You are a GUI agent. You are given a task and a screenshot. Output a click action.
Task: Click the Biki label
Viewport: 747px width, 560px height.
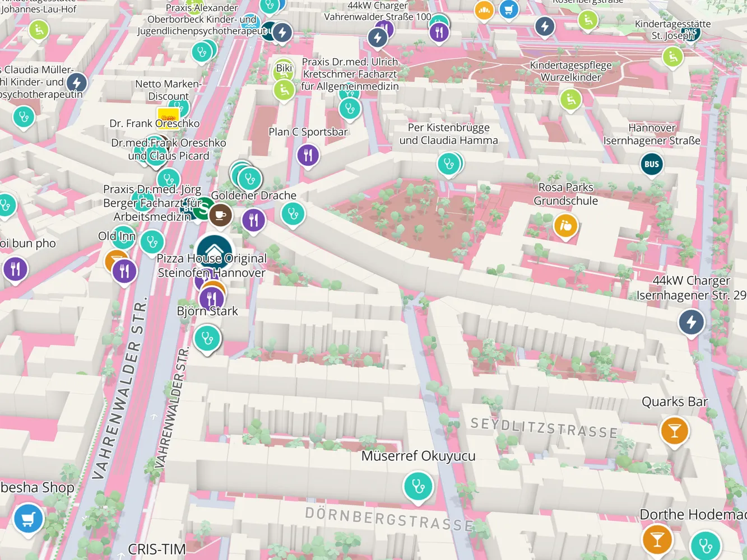pyautogui.click(x=284, y=68)
